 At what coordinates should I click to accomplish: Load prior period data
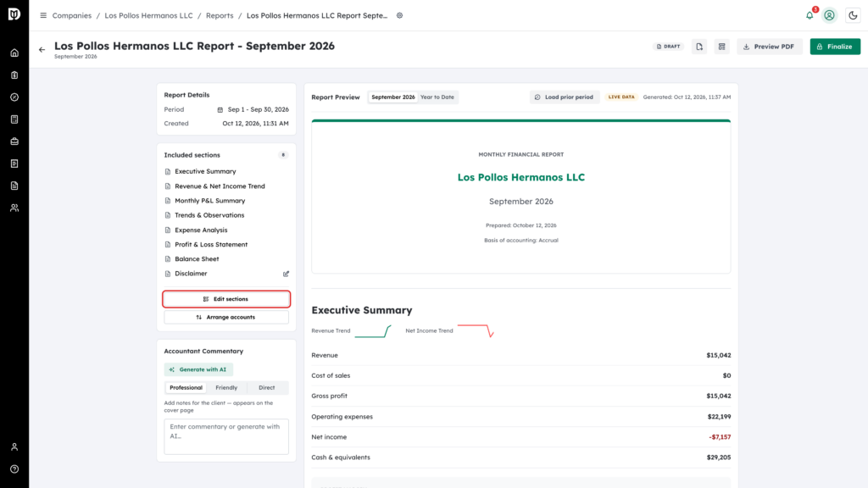pos(564,97)
